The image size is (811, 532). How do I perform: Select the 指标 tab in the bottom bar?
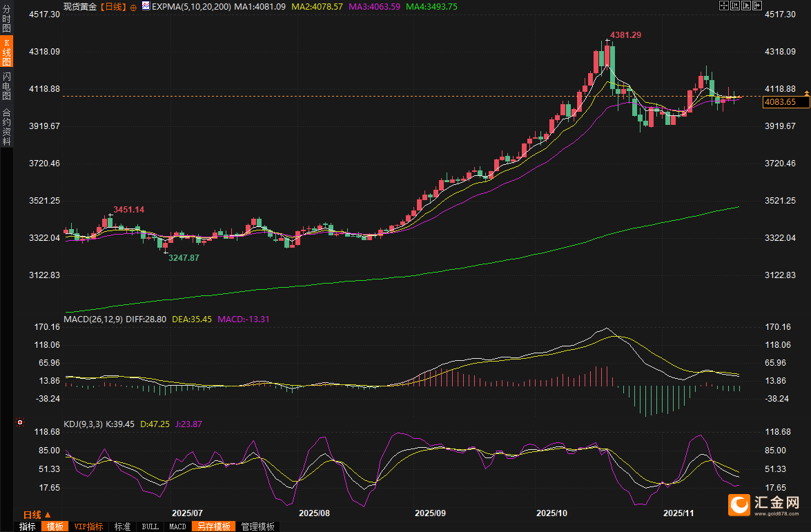coord(28,526)
